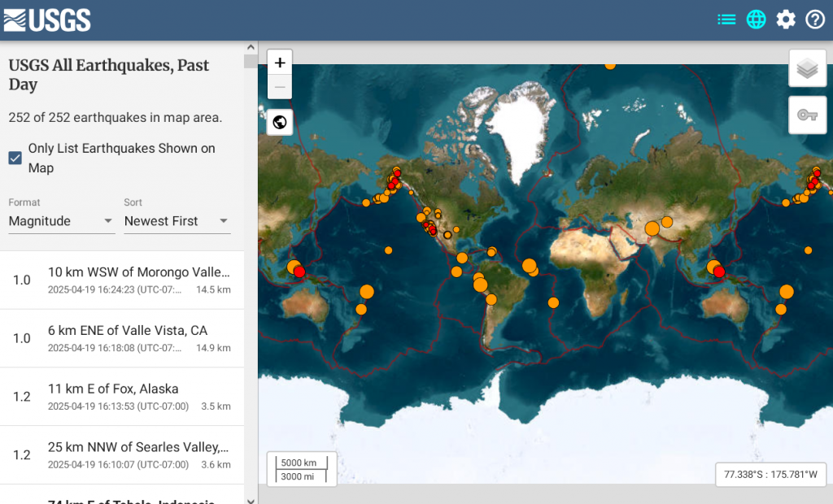Open settings gear icon
This screenshot has width=833, height=504.
786,20
